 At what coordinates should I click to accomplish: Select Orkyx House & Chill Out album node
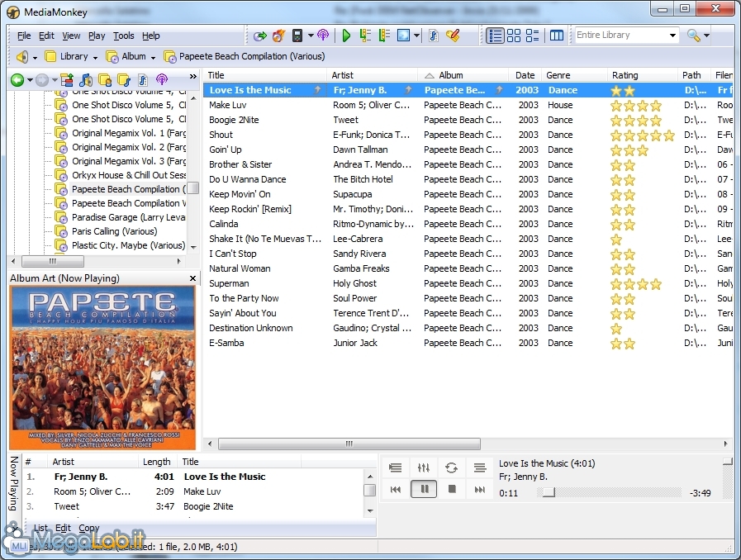tap(129, 175)
